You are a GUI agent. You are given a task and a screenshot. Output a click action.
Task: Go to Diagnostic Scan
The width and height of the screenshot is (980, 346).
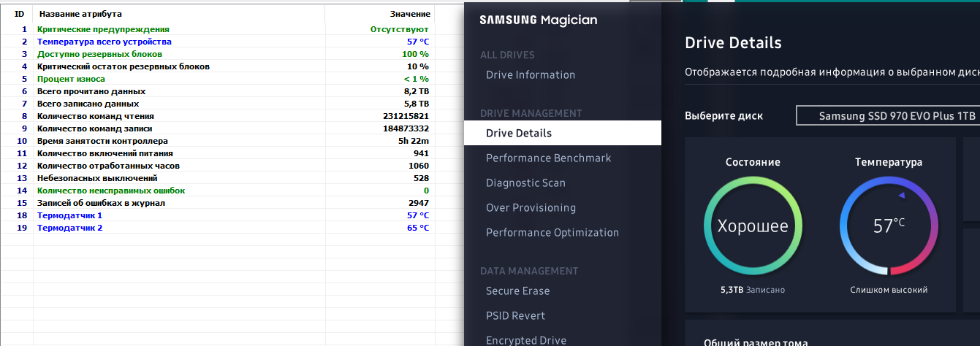525,182
